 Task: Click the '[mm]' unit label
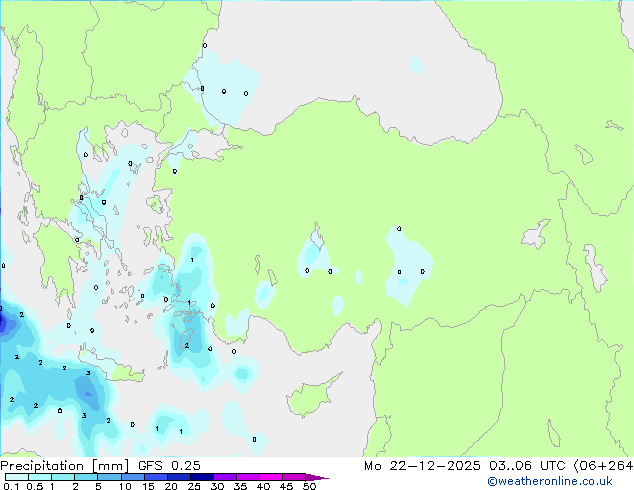pos(111,466)
